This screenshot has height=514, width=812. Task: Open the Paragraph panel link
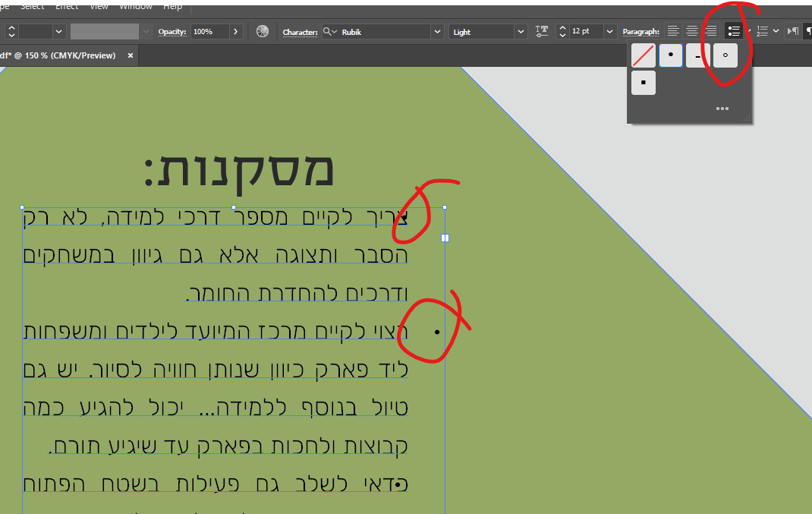pos(640,32)
